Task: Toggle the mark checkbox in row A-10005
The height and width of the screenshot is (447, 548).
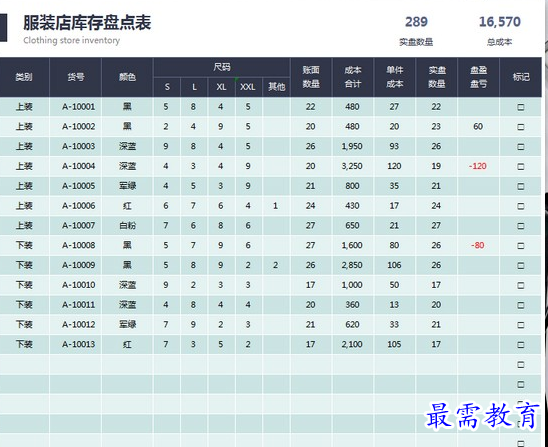Action: coord(520,187)
